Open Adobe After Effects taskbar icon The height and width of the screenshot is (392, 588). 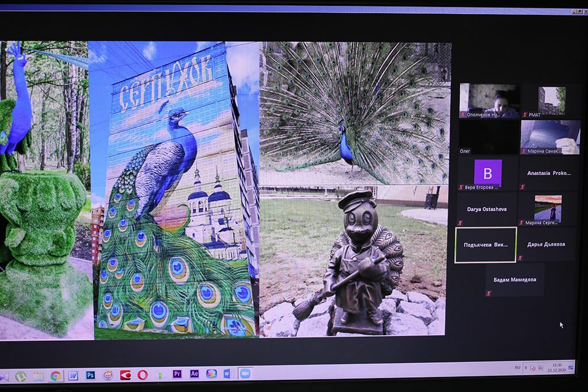pos(195,374)
